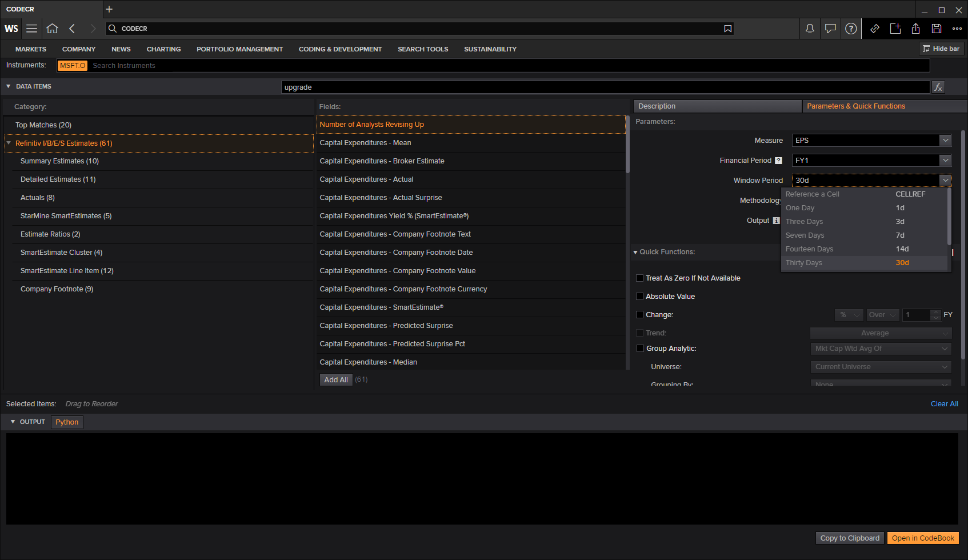Click the share/export icon
The width and height of the screenshot is (968, 560).
(916, 29)
